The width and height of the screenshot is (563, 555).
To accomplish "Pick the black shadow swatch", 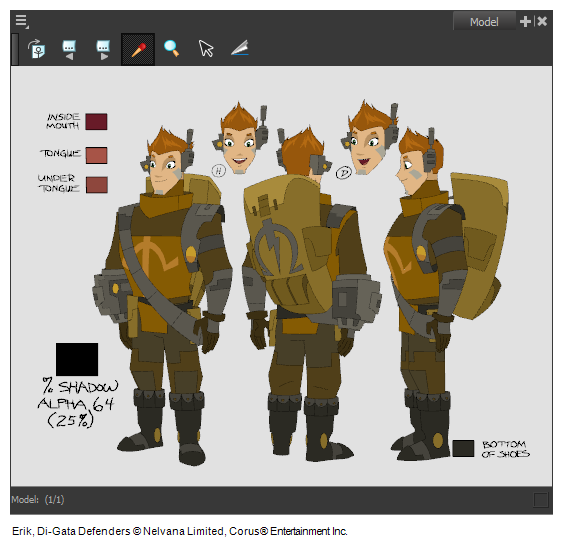I will pyautogui.click(x=77, y=359).
